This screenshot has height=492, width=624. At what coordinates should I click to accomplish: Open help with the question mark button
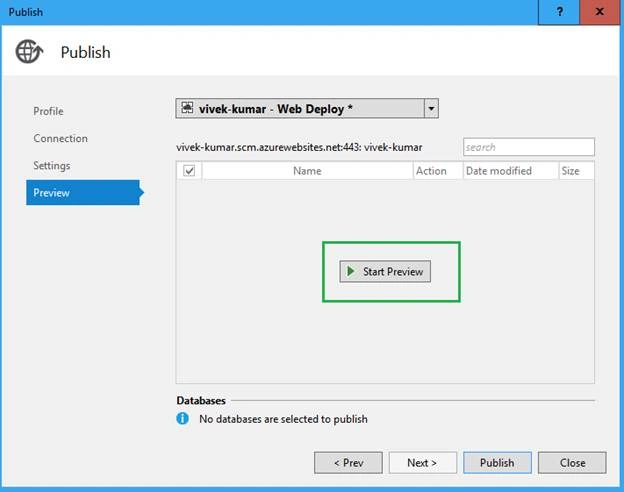tap(559, 12)
